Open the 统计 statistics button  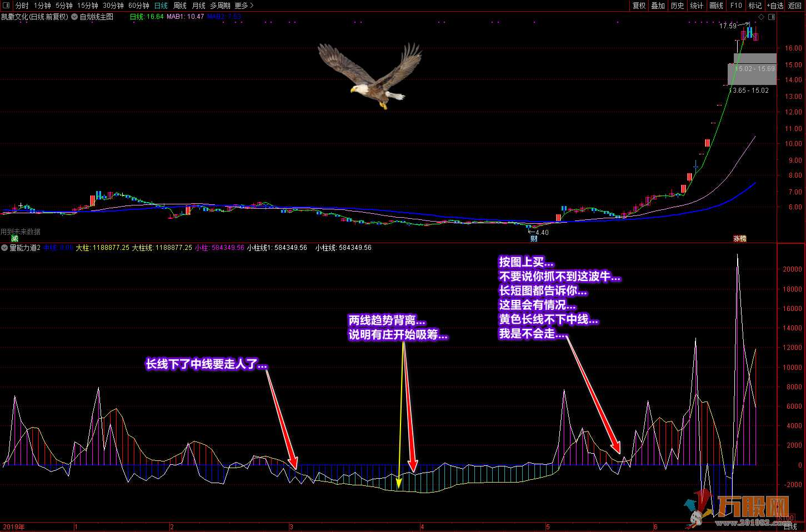(x=697, y=6)
